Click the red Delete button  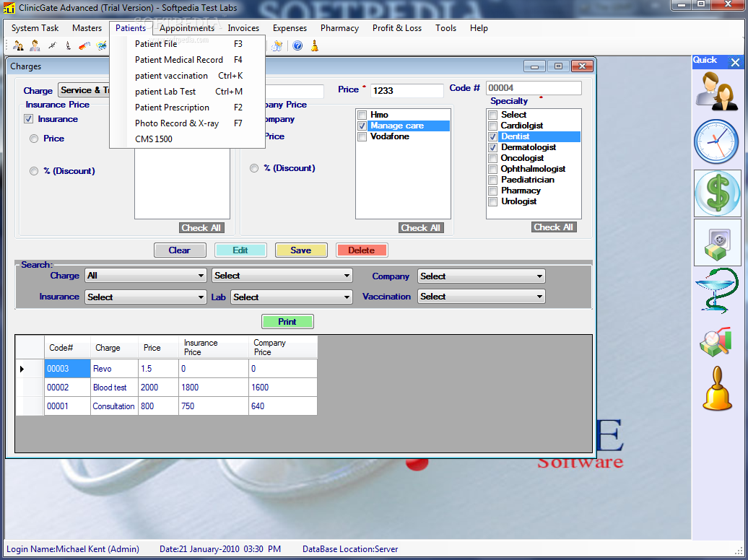(362, 250)
